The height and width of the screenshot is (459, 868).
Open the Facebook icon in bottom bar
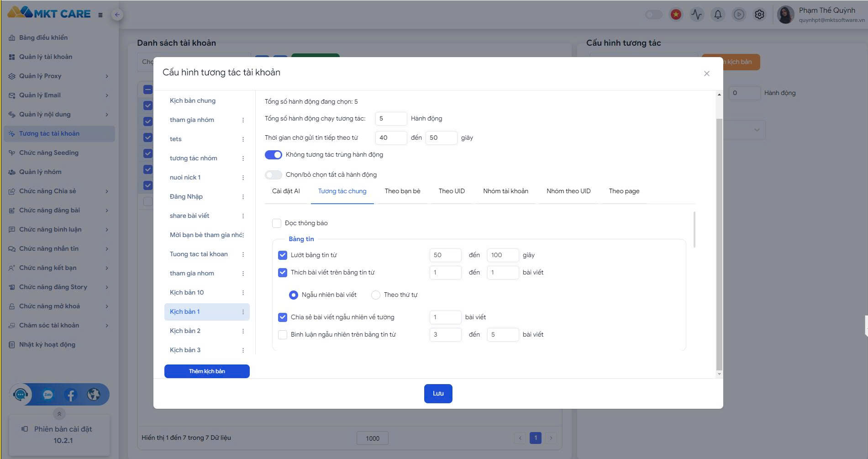(71, 395)
